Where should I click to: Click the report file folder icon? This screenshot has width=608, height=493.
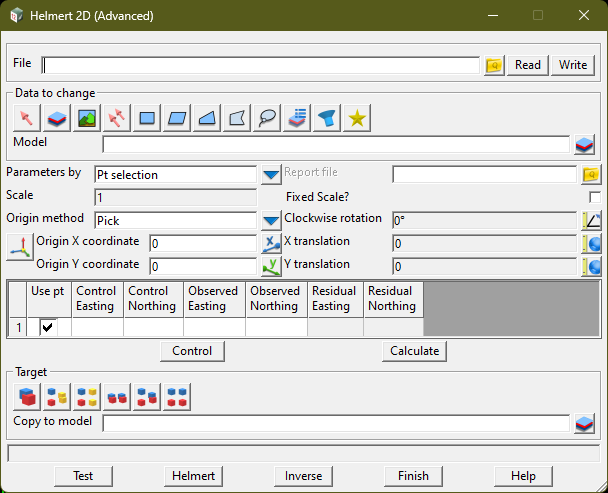click(x=591, y=175)
